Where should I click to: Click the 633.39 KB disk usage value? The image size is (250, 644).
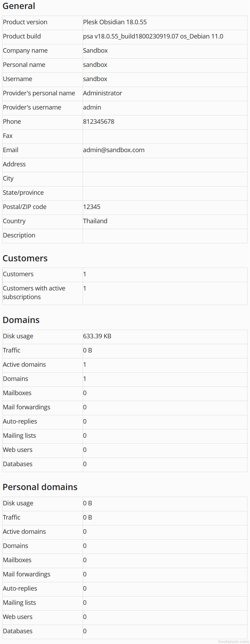point(97,336)
